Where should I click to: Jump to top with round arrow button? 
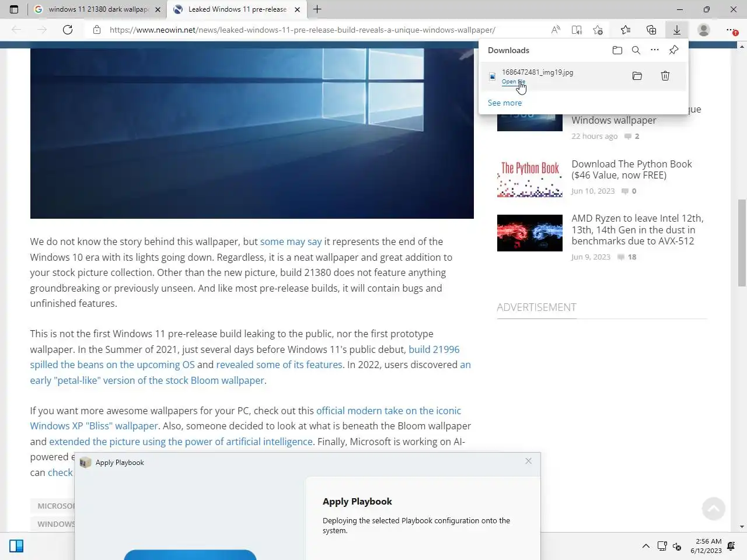713,509
